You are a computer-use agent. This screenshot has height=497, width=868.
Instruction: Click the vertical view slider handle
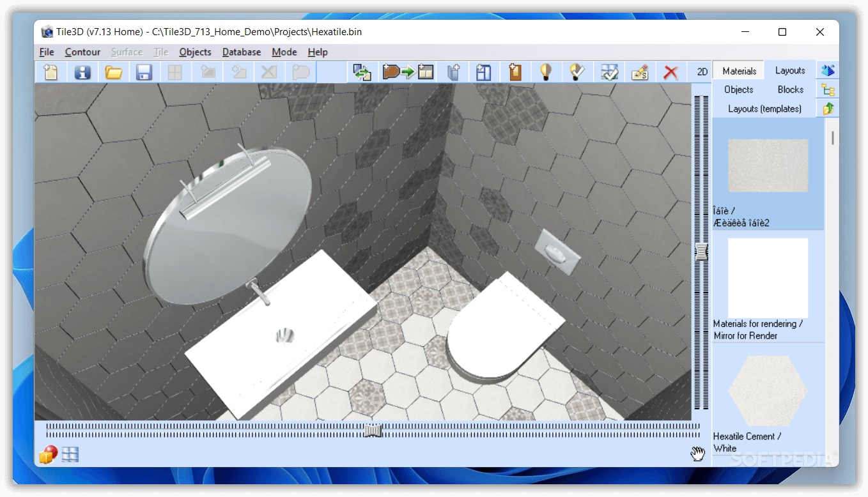click(x=701, y=252)
